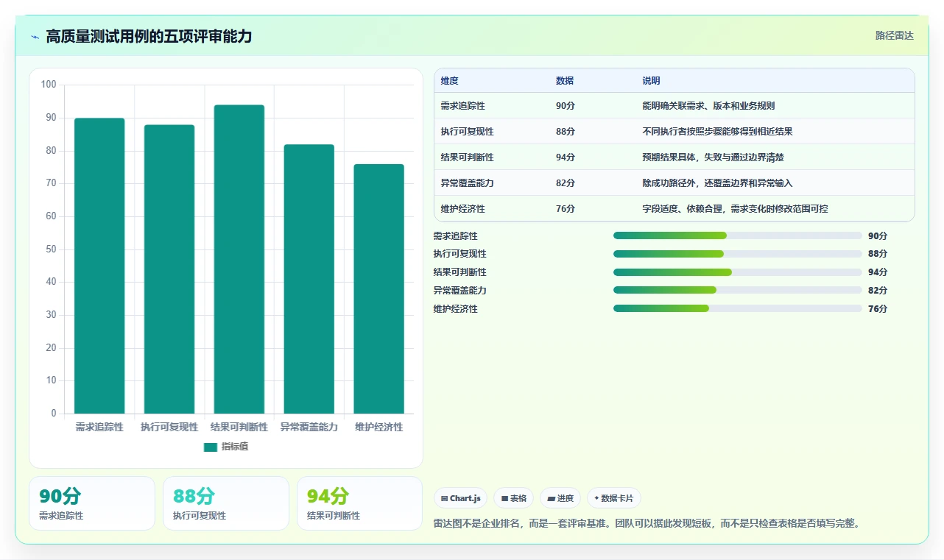Click description 能明确关联需求、版本和业务规则

[708, 106]
